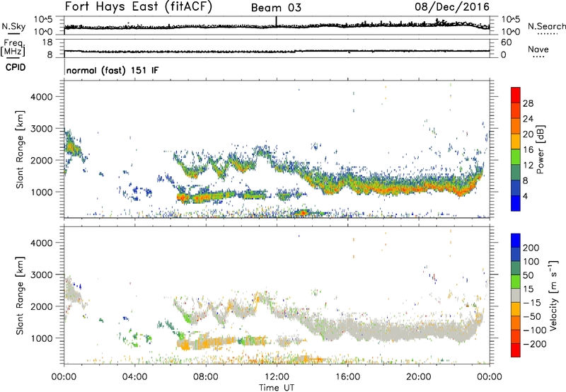Click the '1000' slant range tick on velocity plot
Screen dimensions: 566x392
point(42,338)
